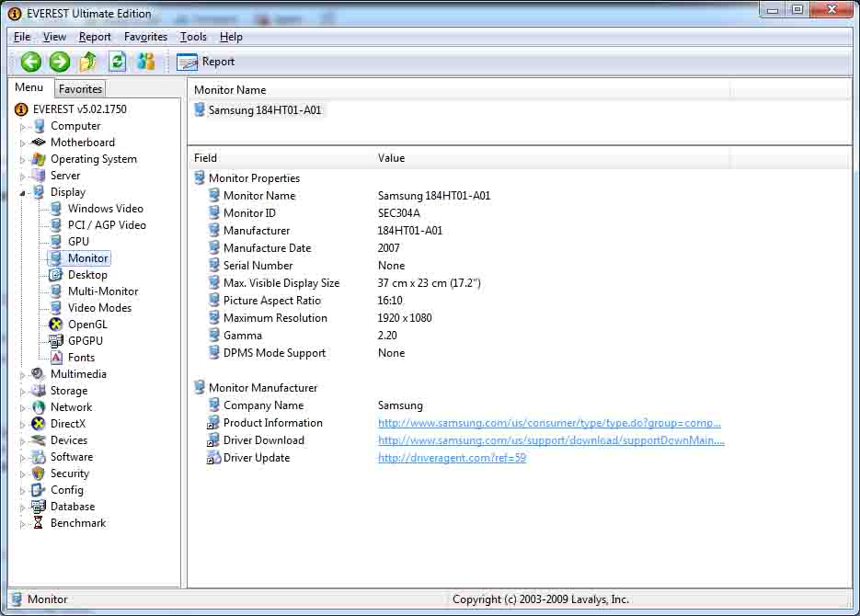This screenshot has width=860, height=616.
Task: Select the EVEREST v5.02.1750 root node
Action: (x=79, y=109)
